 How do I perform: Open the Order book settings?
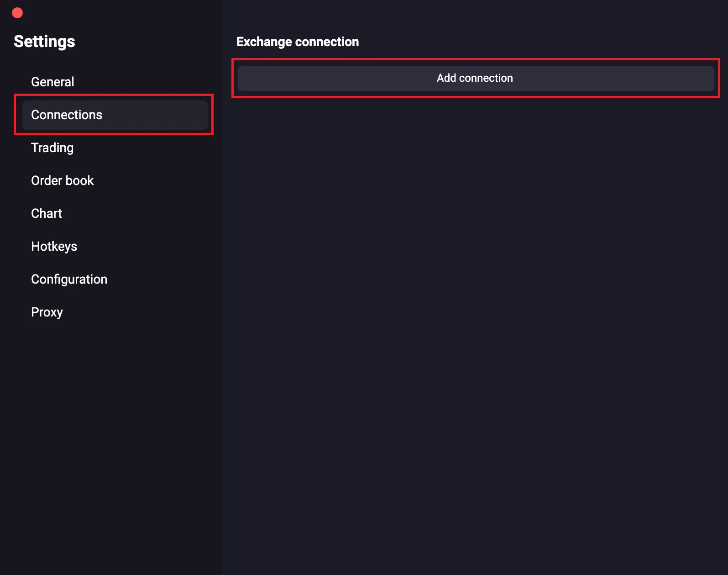(62, 180)
